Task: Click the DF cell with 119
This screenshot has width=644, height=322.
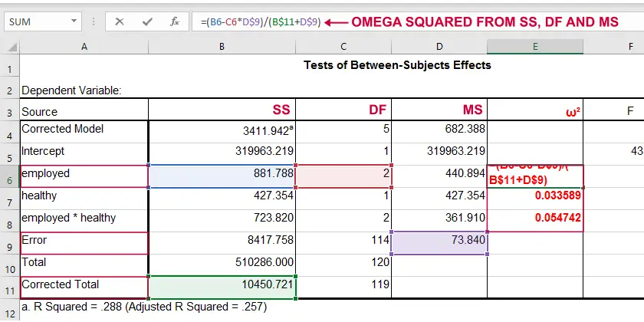Action: (x=343, y=287)
